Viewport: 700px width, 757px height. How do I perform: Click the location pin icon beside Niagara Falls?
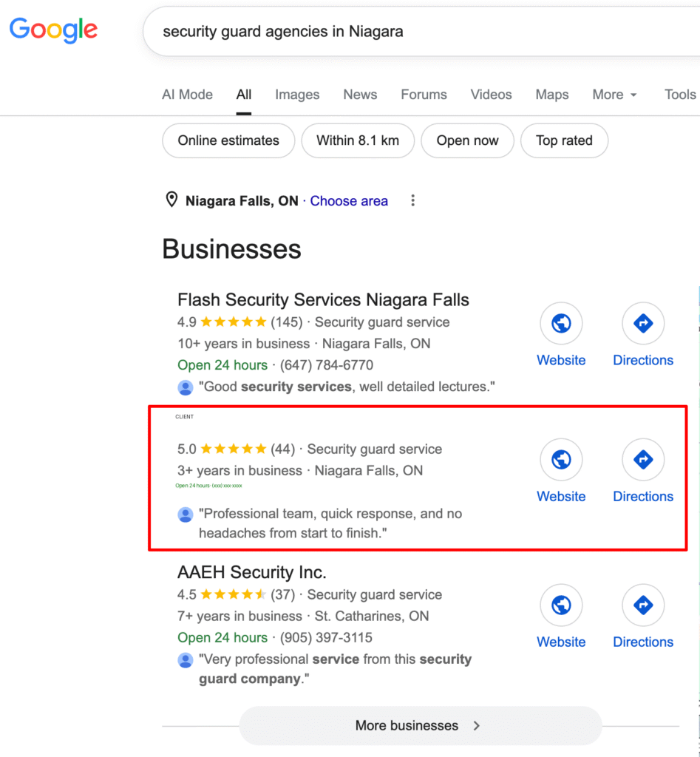tap(171, 200)
